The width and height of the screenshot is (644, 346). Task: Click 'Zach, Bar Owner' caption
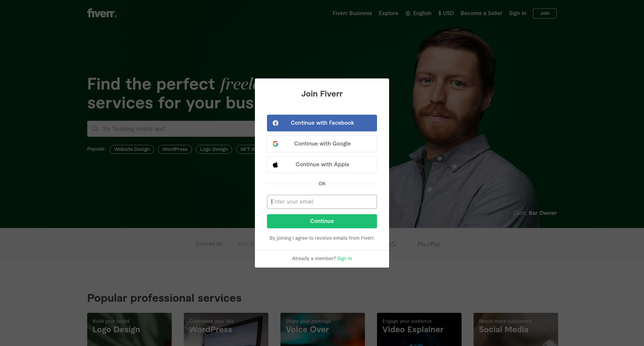(535, 213)
